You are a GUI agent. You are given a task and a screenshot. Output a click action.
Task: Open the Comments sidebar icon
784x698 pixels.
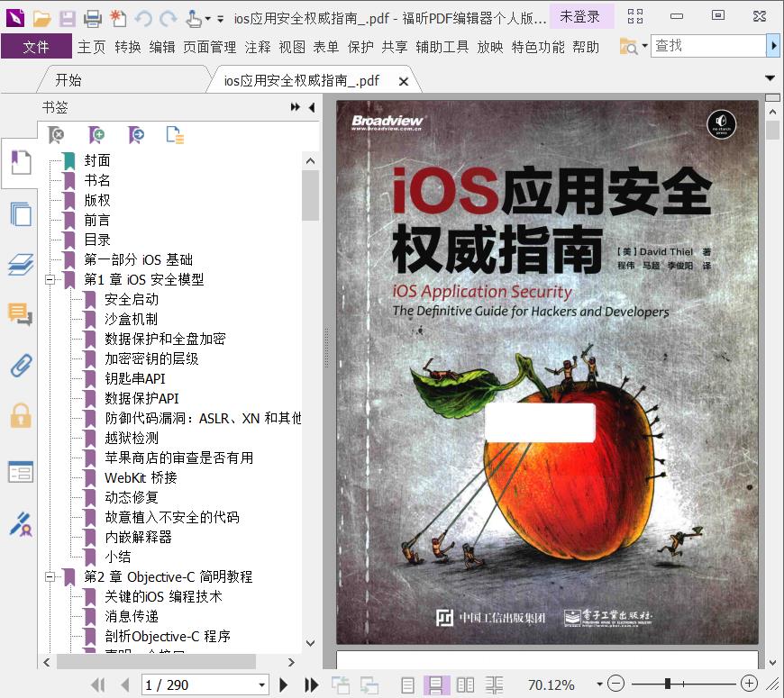coord(21,314)
